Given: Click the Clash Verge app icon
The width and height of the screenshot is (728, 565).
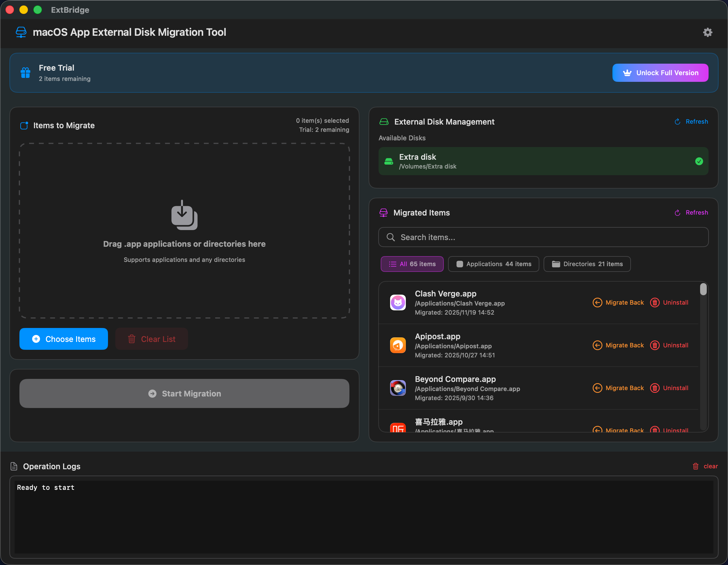Looking at the screenshot, I should click(398, 303).
